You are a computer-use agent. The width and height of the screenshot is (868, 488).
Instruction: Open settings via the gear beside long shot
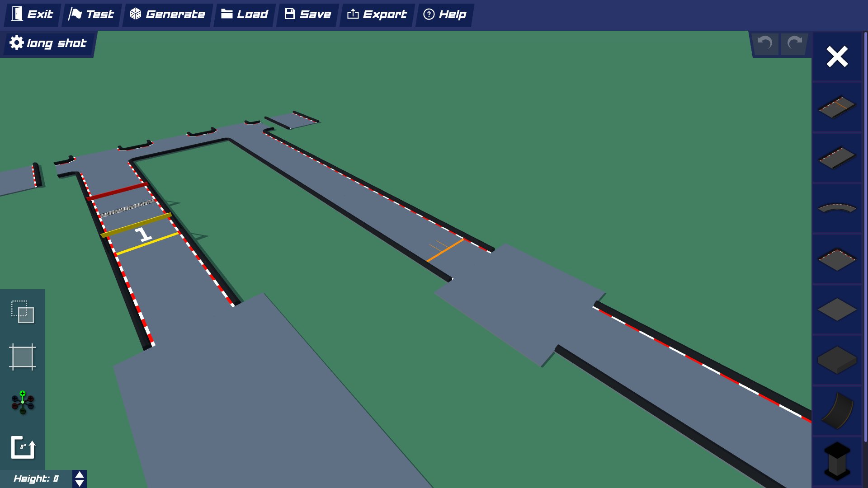click(17, 43)
